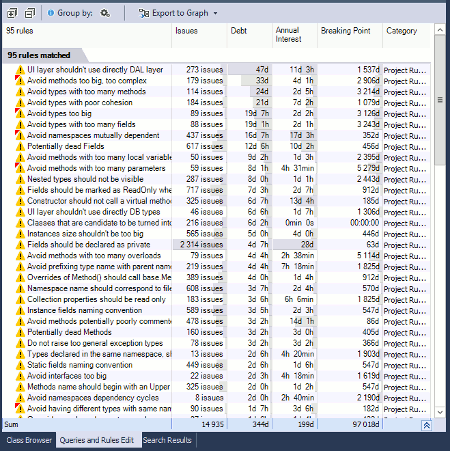Click warning icon of Nested types should not be visible
The height and width of the screenshot is (451, 450).
[x=20, y=179]
